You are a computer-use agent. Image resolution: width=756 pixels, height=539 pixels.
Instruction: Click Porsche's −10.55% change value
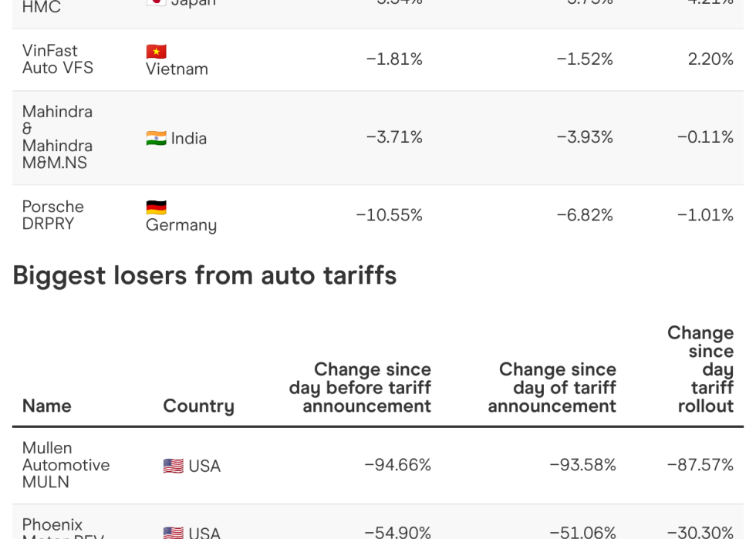click(x=389, y=215)
